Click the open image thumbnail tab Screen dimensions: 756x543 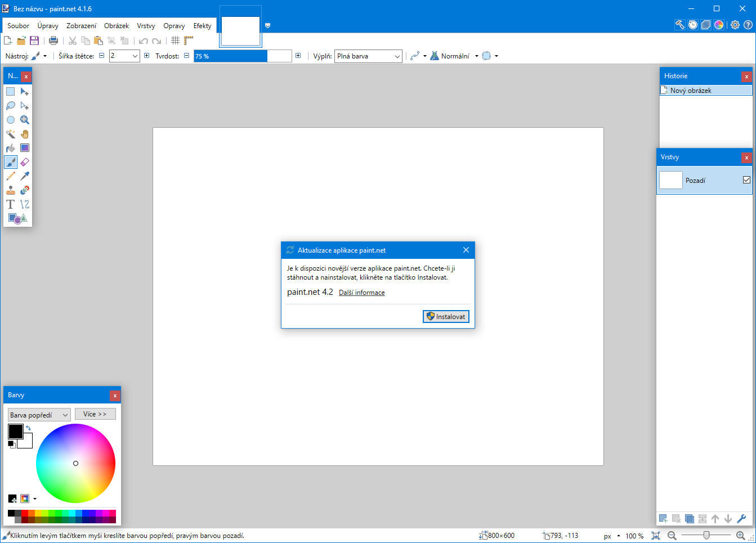click(x=240, y=30)
